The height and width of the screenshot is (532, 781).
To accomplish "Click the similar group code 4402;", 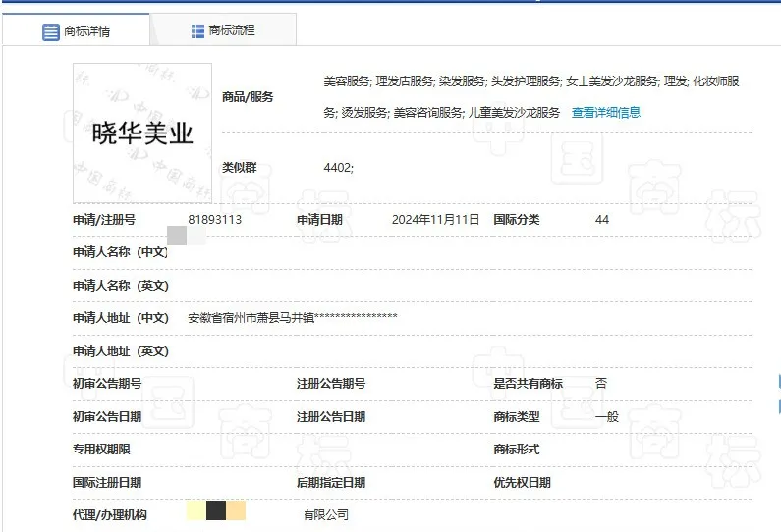I will coord(338,168).
